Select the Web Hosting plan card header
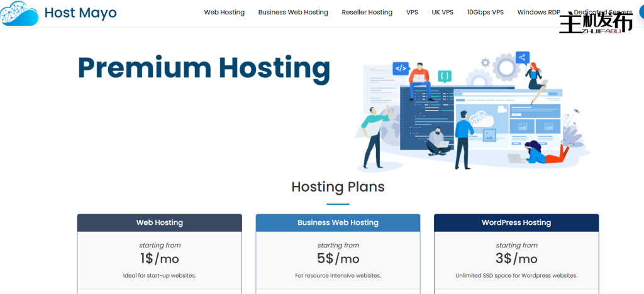Screen dimensions: 644x294 (159, 222)
